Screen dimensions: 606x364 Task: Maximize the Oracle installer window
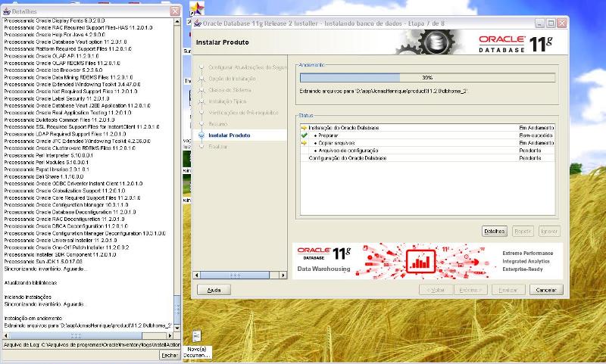pyautogui.click(x=551, y=23)
